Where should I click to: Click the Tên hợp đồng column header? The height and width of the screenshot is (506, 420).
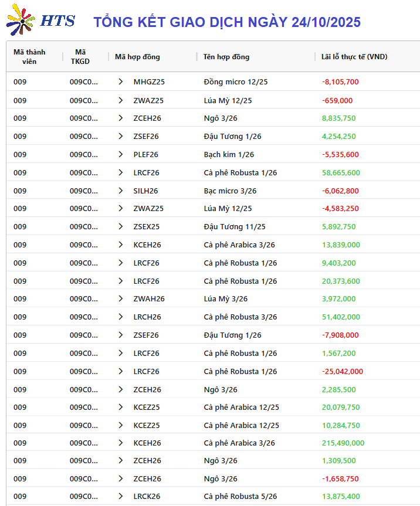pyautogui.click(x=226, y=57)
